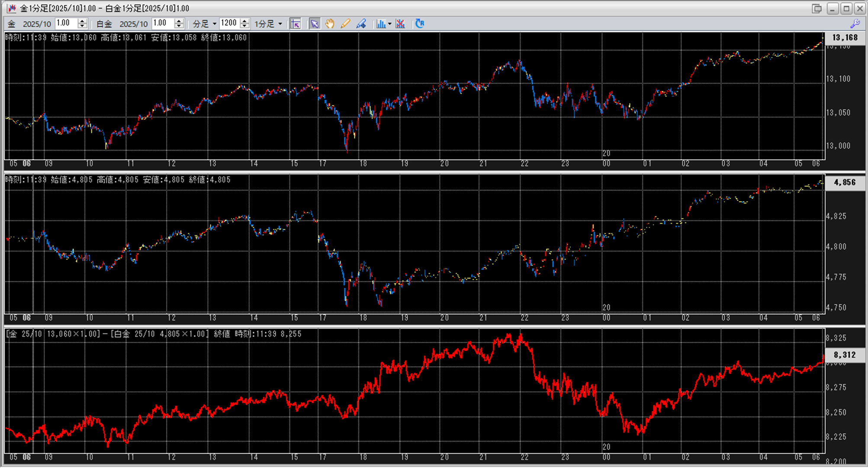The height and width of the screenshot is (468, 868).
Task: Click the detach window icon in title bar
Action: coord(817,9)
